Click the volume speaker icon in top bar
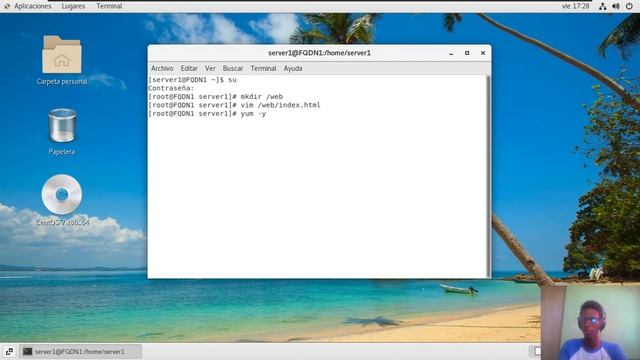Image resolution: width=640 pixels, height=360 pixels. coord(616,6)
